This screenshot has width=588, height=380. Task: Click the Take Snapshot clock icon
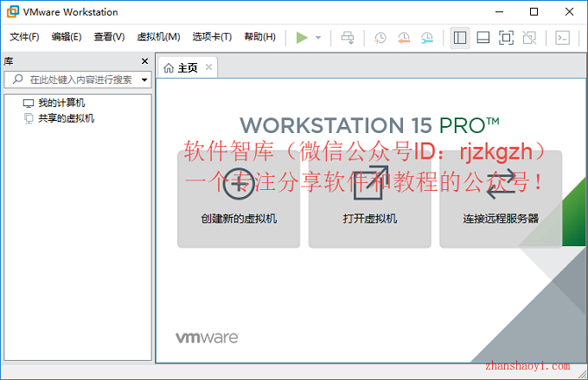click(380, 37)
